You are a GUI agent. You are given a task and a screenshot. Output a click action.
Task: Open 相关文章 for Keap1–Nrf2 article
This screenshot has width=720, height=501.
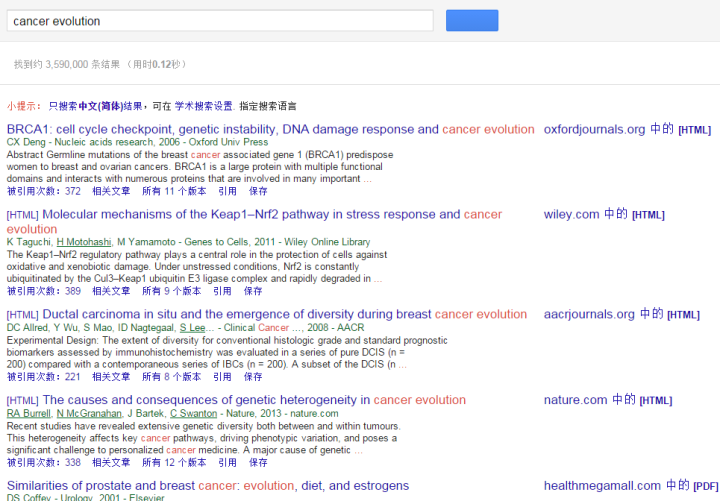[111, 291]
